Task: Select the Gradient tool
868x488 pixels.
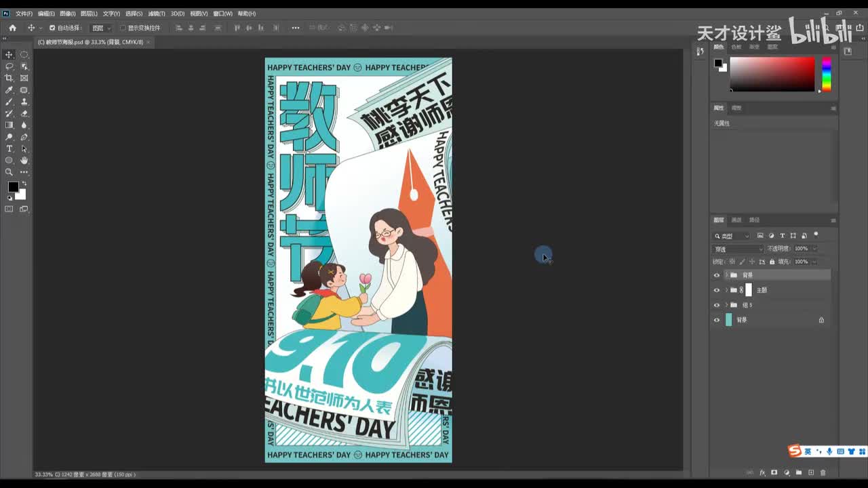Action: point(9,125)
